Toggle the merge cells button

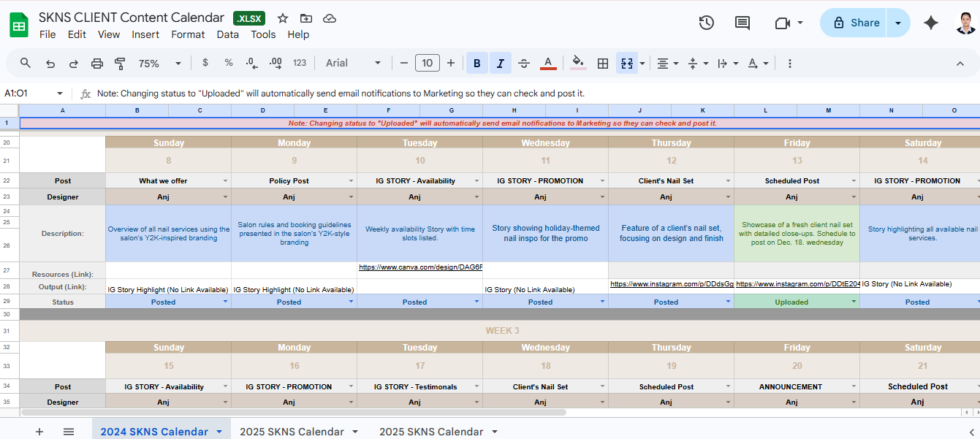coord(627,64)
